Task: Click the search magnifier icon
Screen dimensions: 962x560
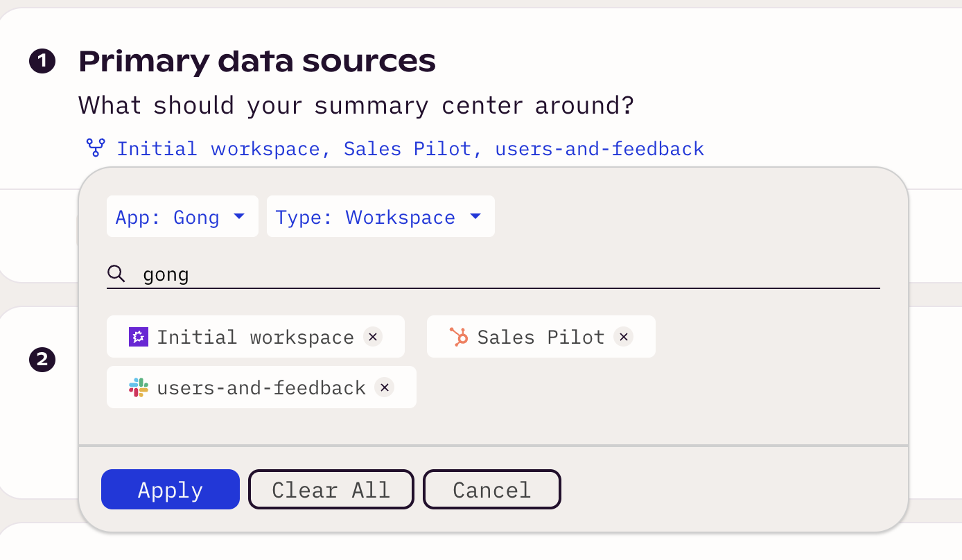Action: tap(116, 274)
